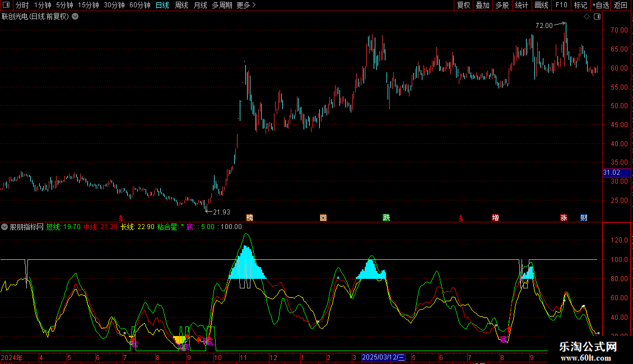Click the 21.93 low price label

pyautogui.click(x=221, y=212)
